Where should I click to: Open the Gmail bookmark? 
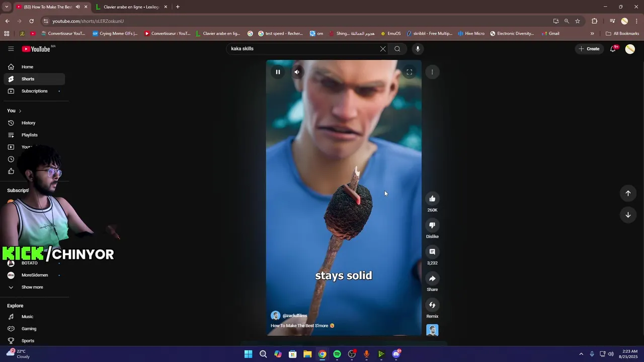(x=550, y=34)
